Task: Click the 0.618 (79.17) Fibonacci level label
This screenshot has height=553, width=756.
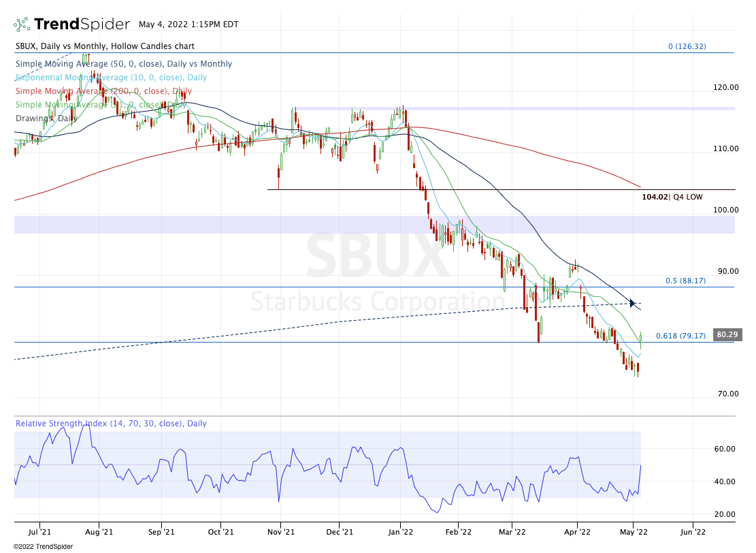Action: [680, 335]
